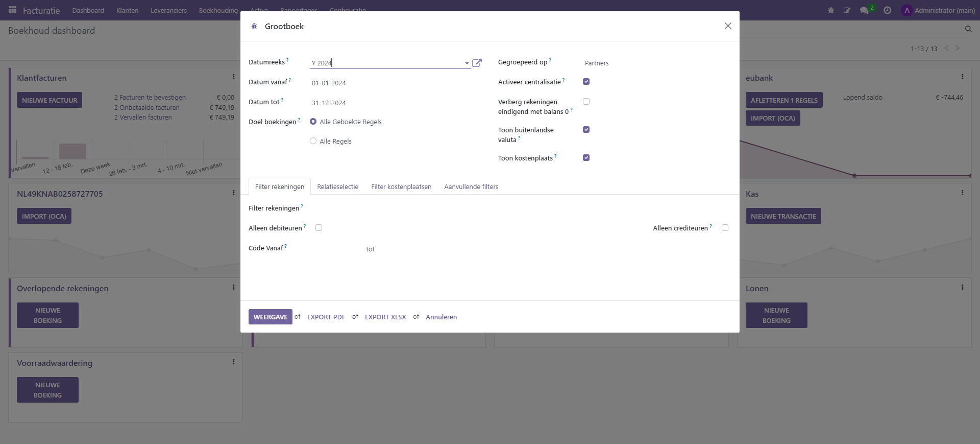Open the Kas card kebab menu

(963, 193)
